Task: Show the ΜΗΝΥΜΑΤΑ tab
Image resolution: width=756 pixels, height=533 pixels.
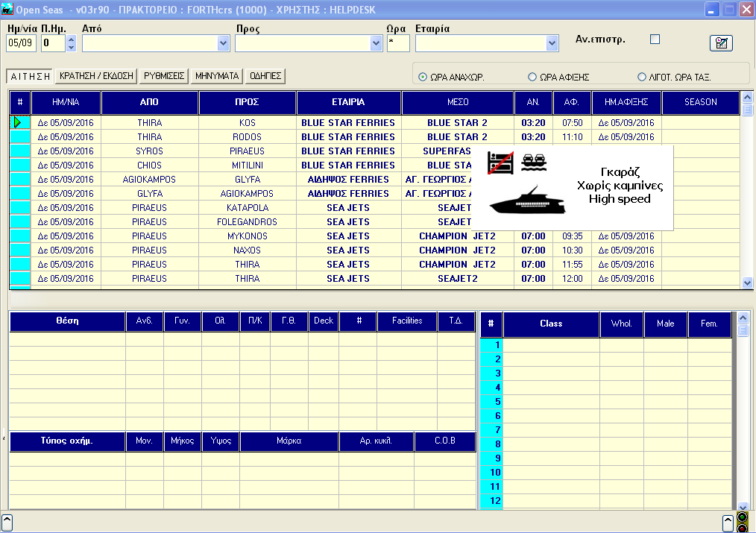Action: click(x=217, y=76)
